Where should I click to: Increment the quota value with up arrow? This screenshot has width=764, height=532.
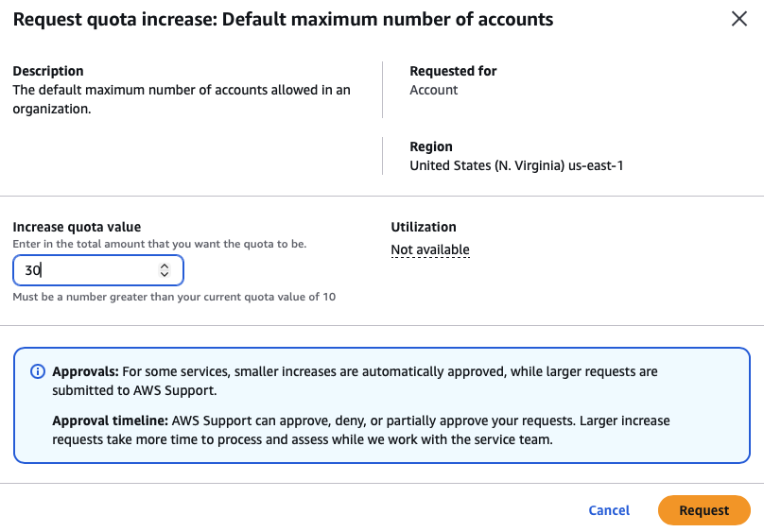tap(165, 266)
